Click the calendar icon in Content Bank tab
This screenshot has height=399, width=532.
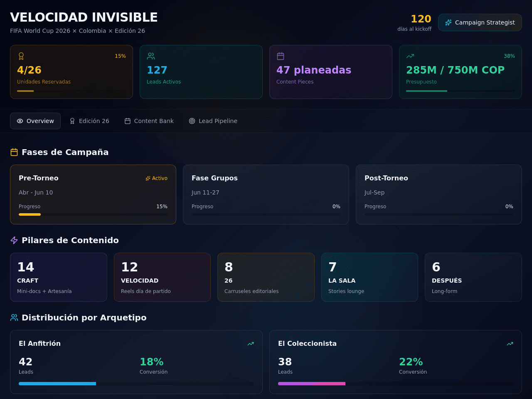128,121
